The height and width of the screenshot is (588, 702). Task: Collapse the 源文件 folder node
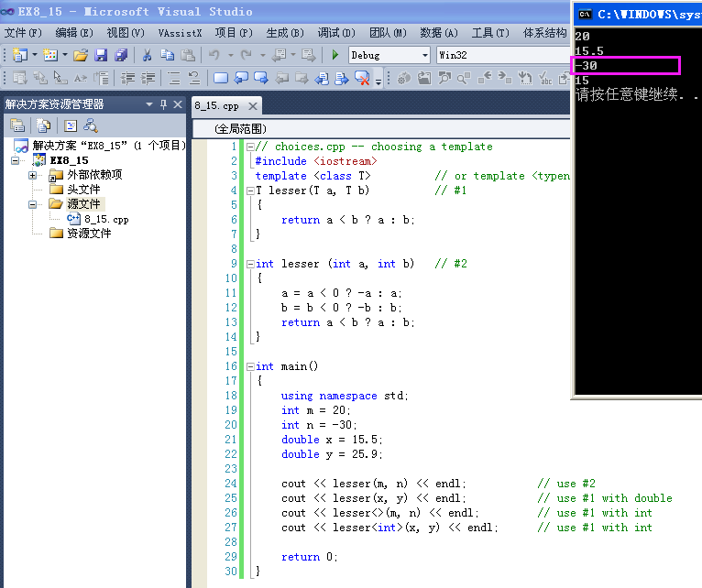(x=32, y=204)
